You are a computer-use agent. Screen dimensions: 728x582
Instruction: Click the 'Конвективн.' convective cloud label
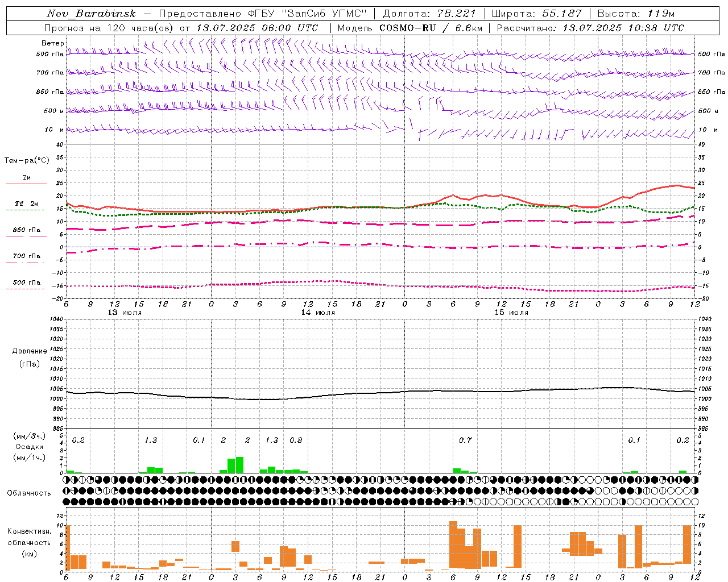(x=29, y=531)
